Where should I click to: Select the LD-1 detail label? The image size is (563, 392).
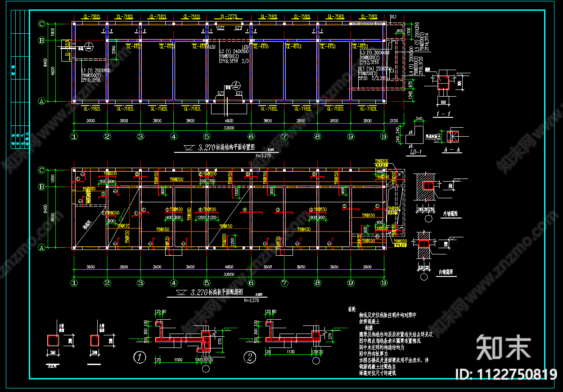(416, 152)
